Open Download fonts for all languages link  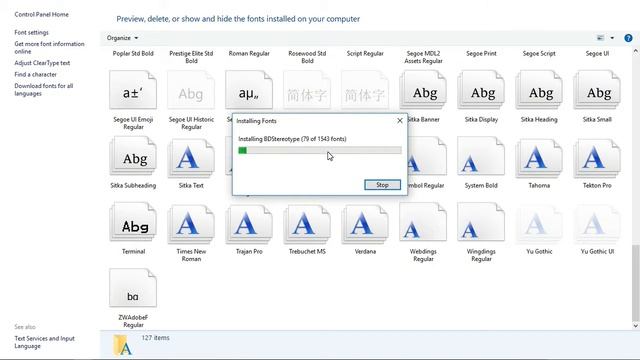pyautogui.click(x=44, y=89)
